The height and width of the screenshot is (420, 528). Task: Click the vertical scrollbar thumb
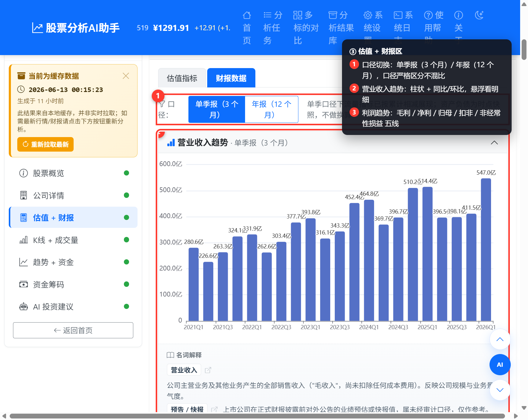(x=524, y=50)
